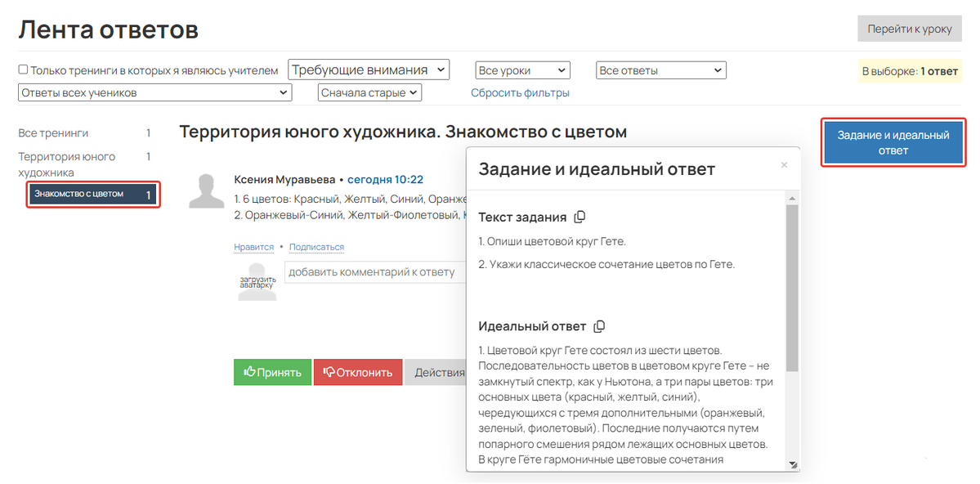Dismiss the popup via the × icon
The height and width of the screenshot is (484, 980).
pos(784,165)
